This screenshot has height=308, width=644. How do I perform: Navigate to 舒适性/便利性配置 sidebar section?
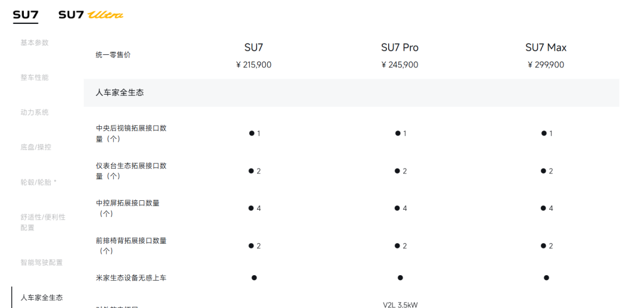(x=43, y=222)
